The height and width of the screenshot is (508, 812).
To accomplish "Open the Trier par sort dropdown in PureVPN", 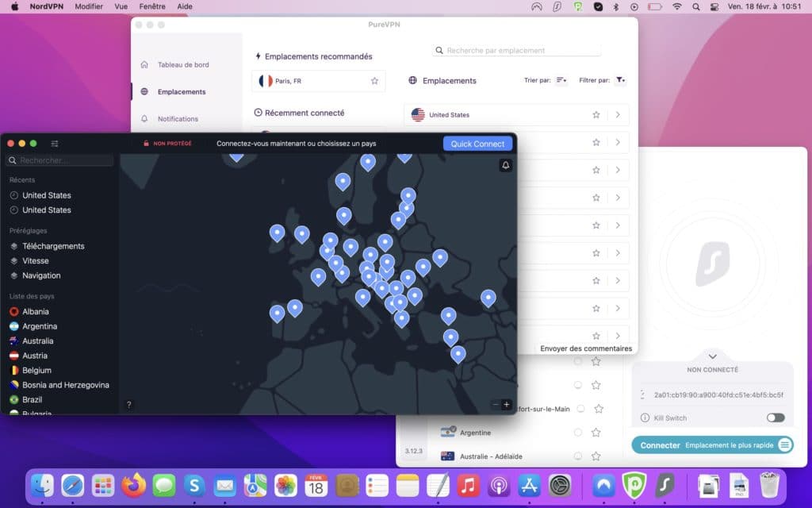I will point(561,80).
